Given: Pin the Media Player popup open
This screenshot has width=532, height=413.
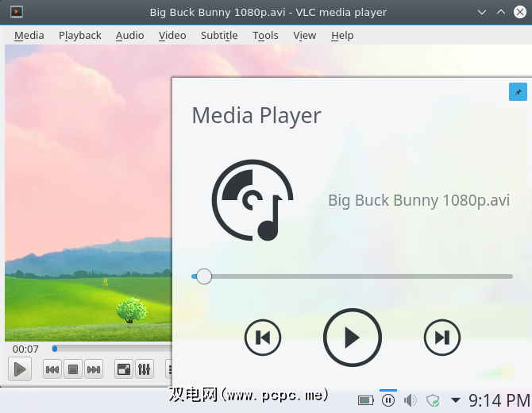Looking at the screenshot, I should pyautogui.click(x=518, y=92).
